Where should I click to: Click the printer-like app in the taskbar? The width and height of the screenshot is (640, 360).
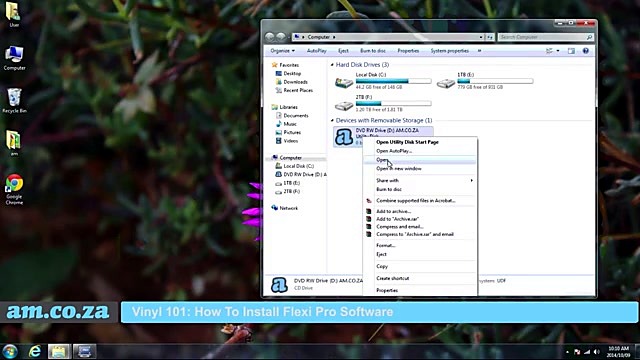pos(84,351)
